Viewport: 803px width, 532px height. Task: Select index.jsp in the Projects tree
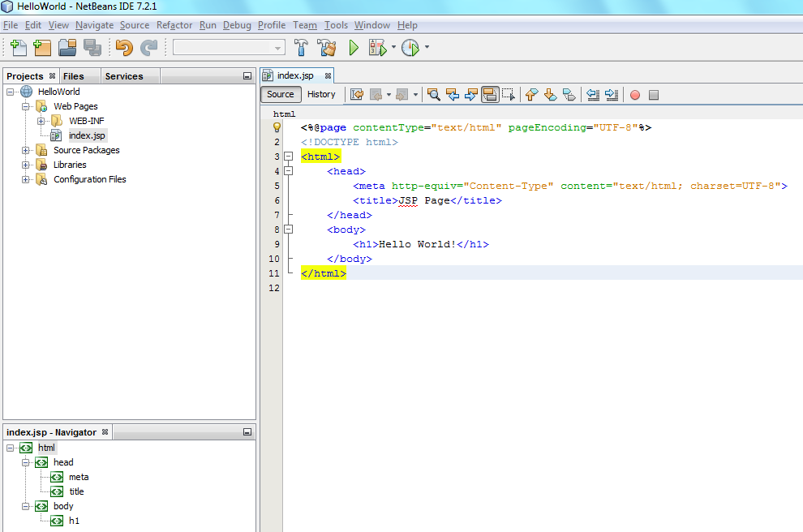pyautogui.click(x=87, y=135)
